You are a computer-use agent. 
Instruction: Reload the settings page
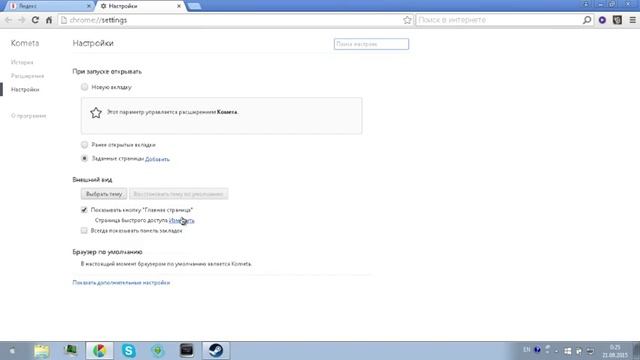pos(35,20)
